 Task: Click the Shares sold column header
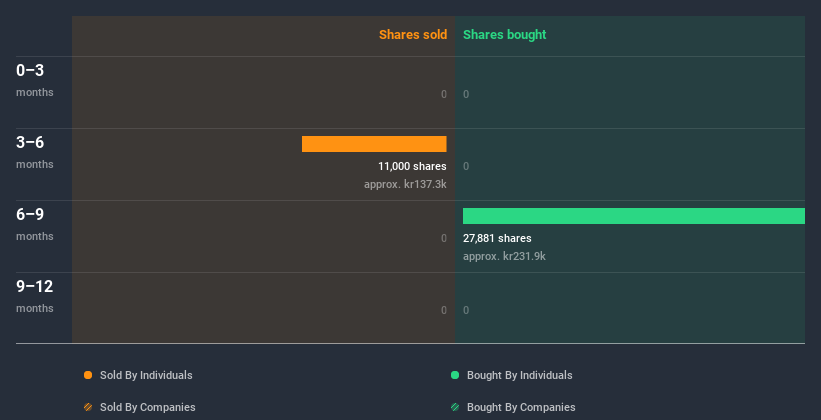point(413,35)
